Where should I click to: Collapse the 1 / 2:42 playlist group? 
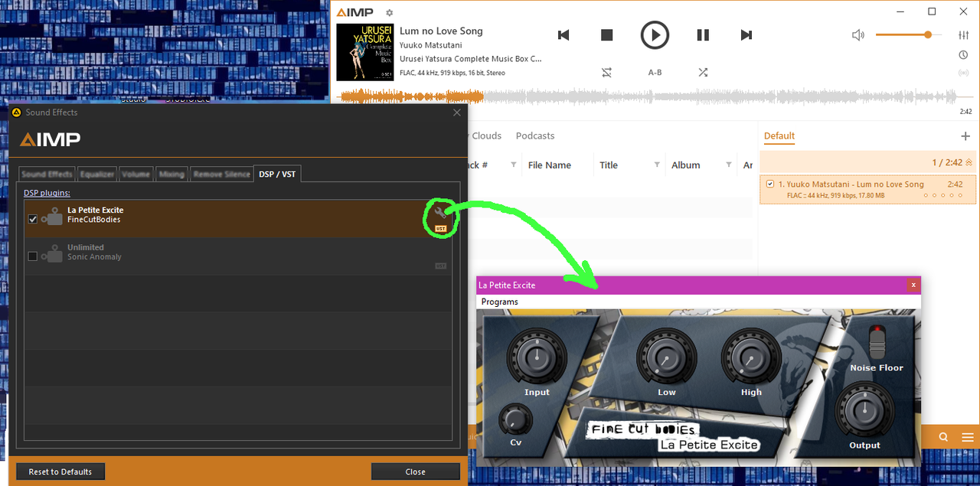(969, 162)
